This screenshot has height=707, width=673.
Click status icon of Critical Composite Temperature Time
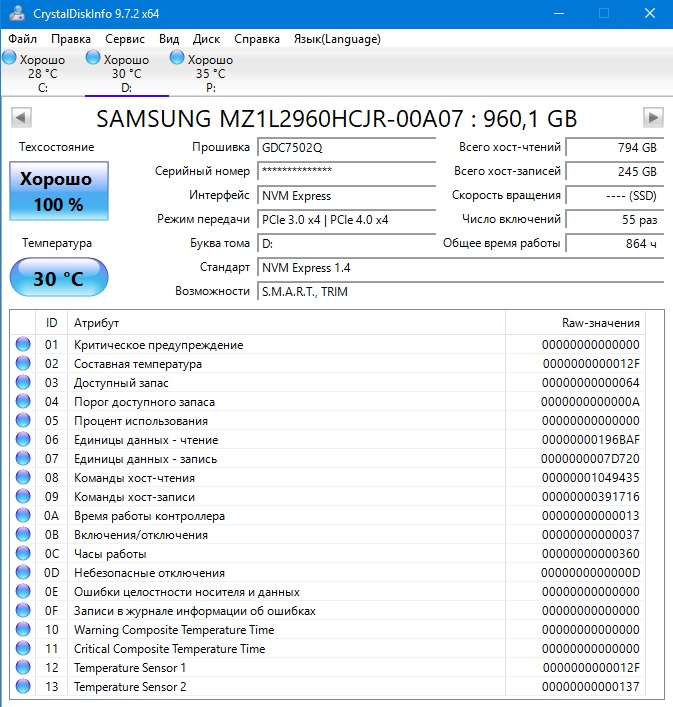coord(23,648)
